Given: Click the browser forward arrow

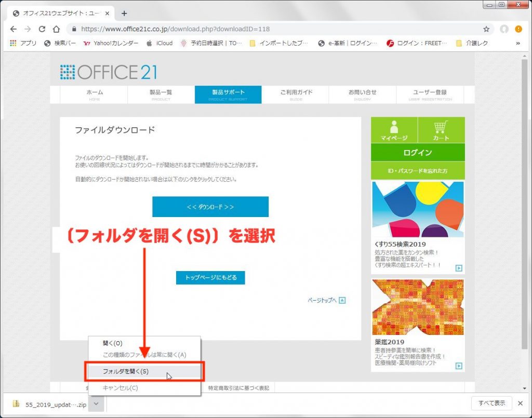Looking at the screenshot, I should pyautogui.click(x=28, y=29).
